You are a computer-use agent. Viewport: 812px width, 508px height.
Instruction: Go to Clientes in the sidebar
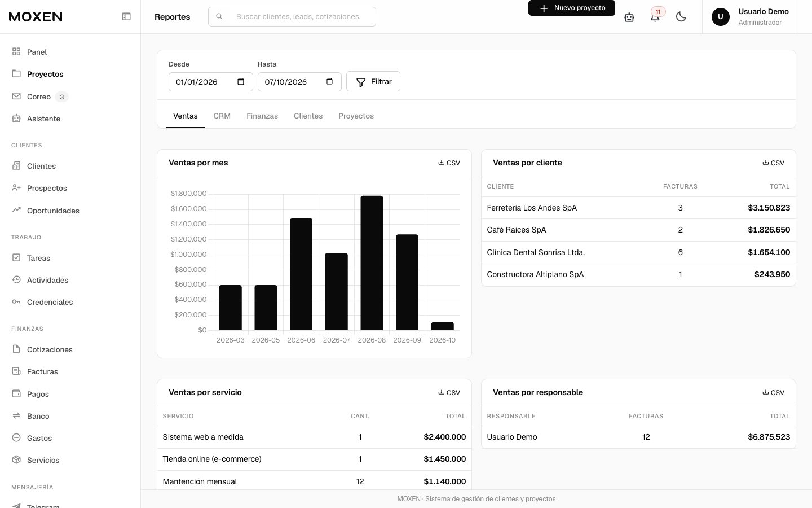[70, 166]
